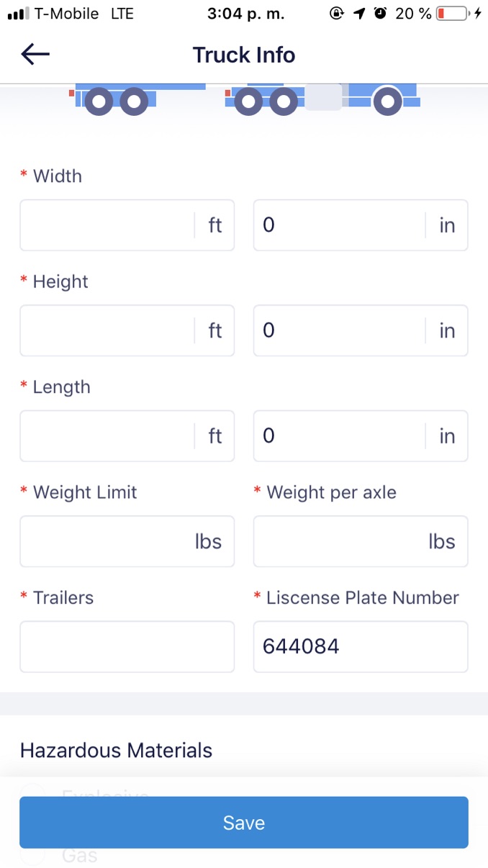Tap the location arrow status icon
Screen dimensions: 488x868
click(x=359, y=14)
